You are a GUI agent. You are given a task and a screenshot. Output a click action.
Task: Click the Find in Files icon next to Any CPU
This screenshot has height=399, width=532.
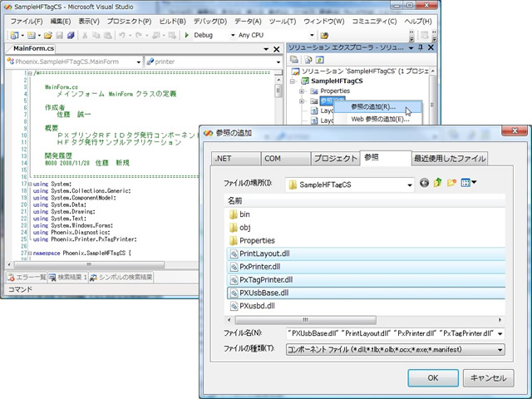[x=324, y=35]
